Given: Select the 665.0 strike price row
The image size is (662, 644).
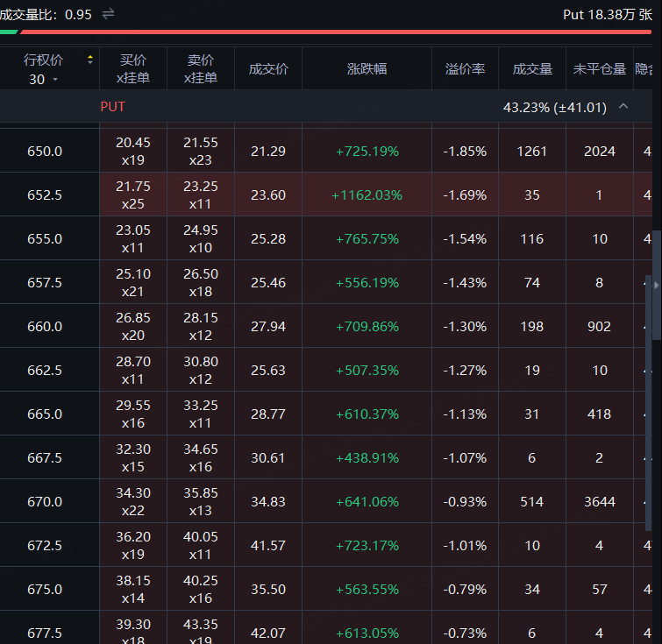Looking at the screenshot, I should 326,414.
